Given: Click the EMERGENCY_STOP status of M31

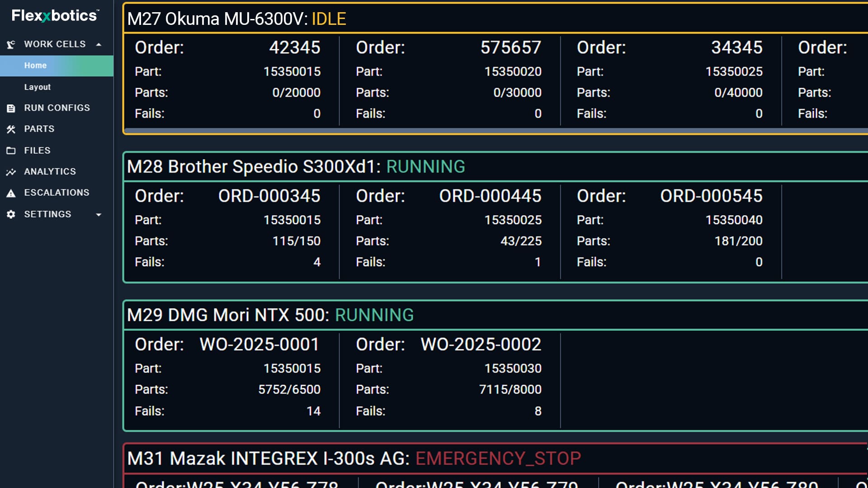Looking at the screenshot, I should click(x=498, y=459).
